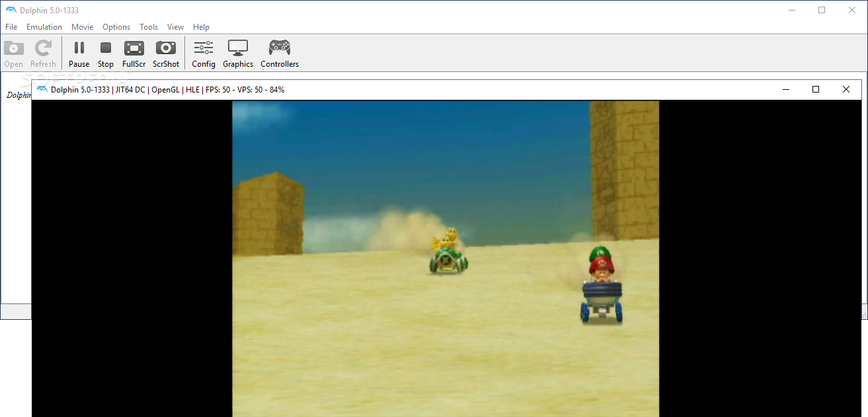This screenshot has height=417, width=868.
Task: Open Graphics settings
Action: pos(238,54)
